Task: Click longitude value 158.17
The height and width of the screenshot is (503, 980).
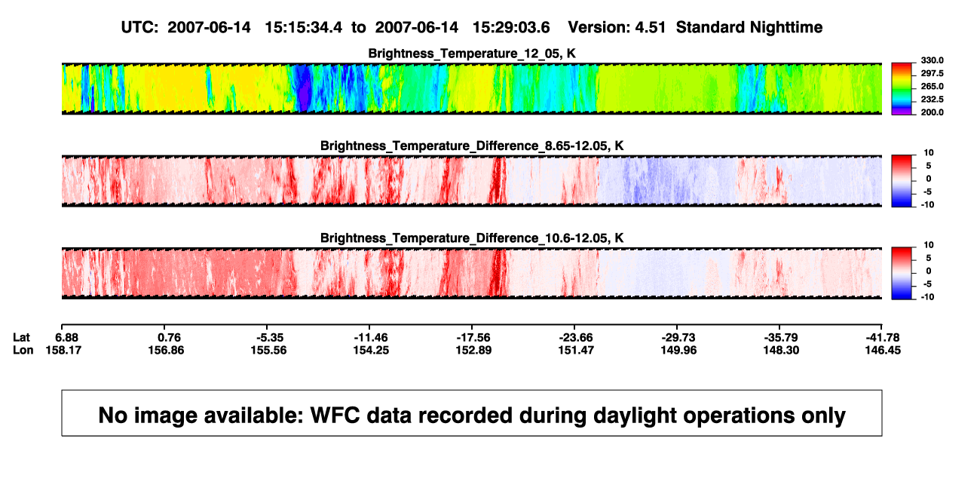Action: (63, 350)
